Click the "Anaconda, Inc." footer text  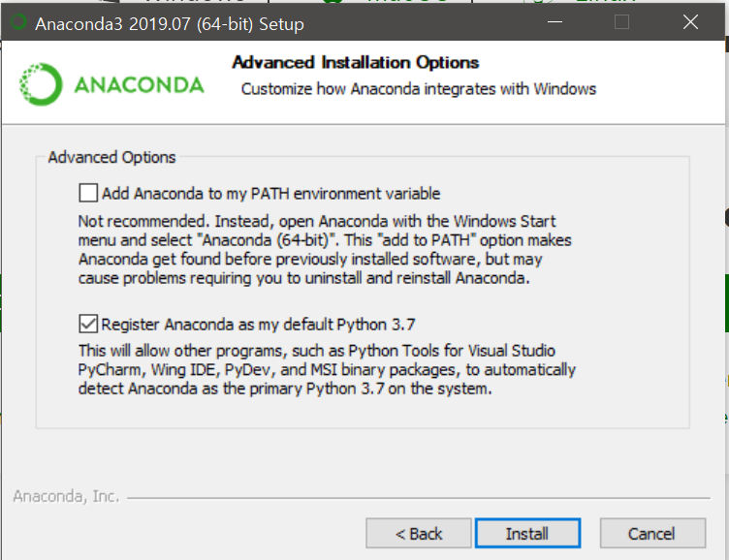click(x=66, y=496)
